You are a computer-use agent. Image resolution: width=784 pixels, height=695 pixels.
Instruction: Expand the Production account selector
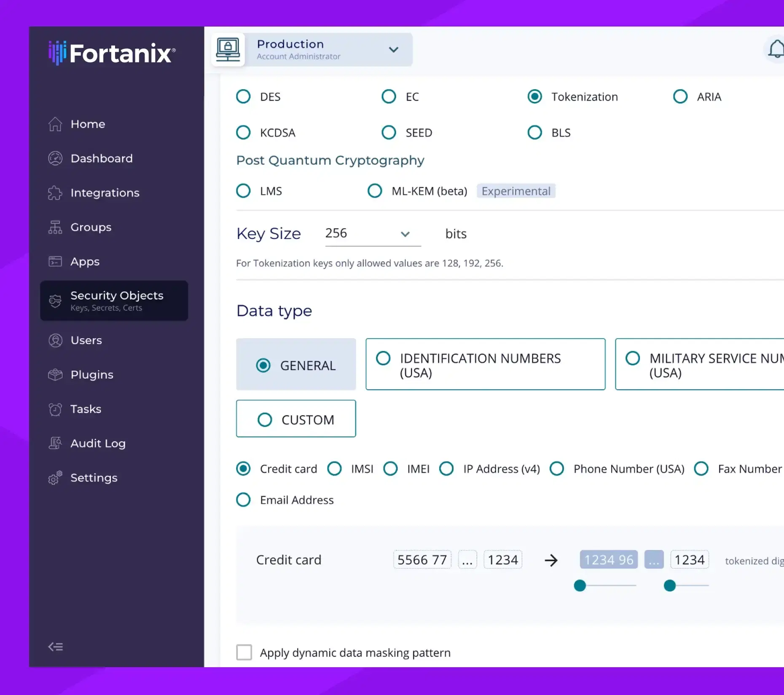click(x=312, y=50)
